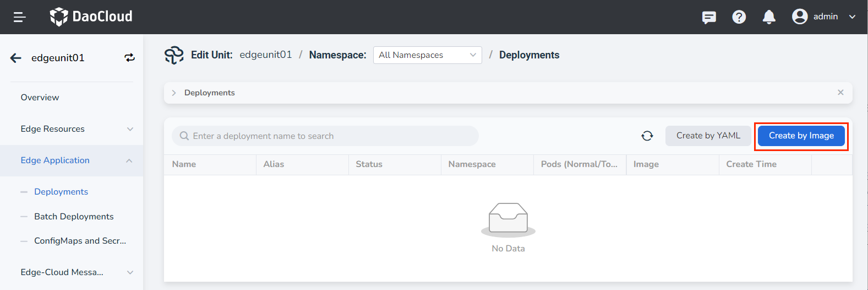Go back using the left arrow

(16, 58)
